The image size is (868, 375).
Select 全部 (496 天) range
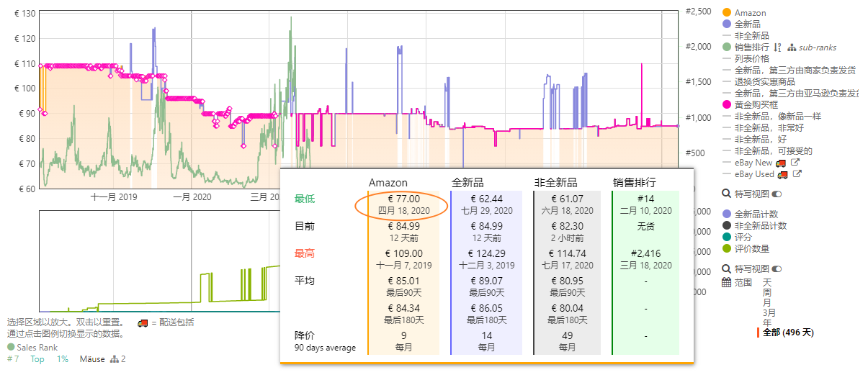(788, 333)
